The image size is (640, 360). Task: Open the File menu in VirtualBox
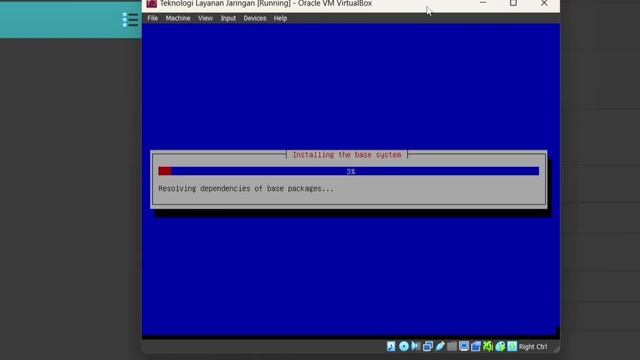(x=153, y=18)
